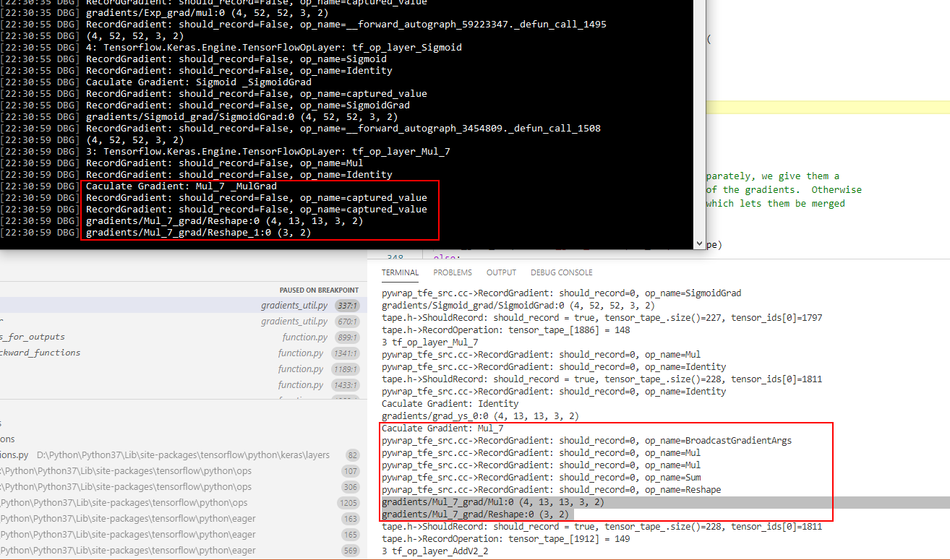
Task: Click editor comment text 'of the gradients. Otherwise'
Action: [x=784, y=189]
